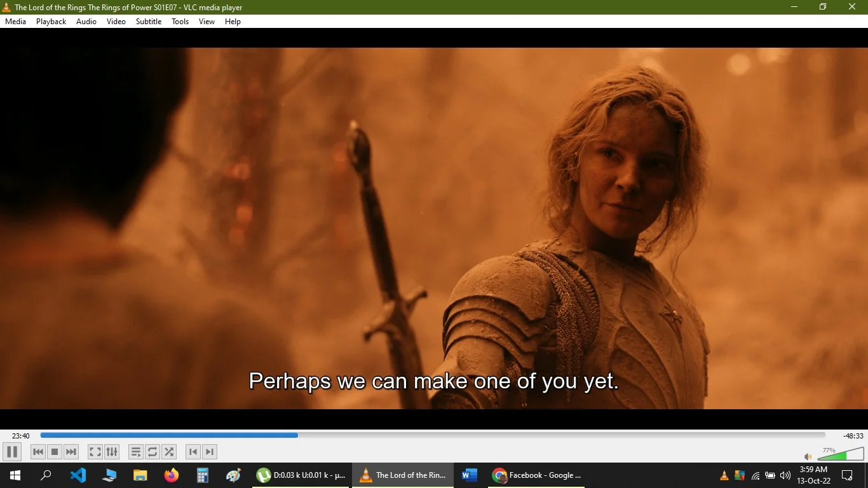Screen dimensions: 868x488
Task: Go to previous media in playlist
Action: [x=38, y=452]
